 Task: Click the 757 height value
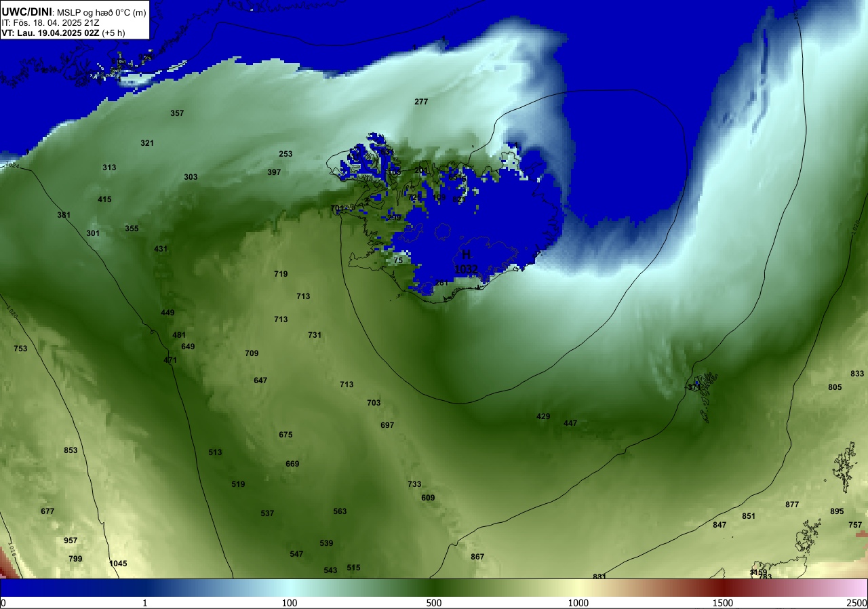click(855, 525)
